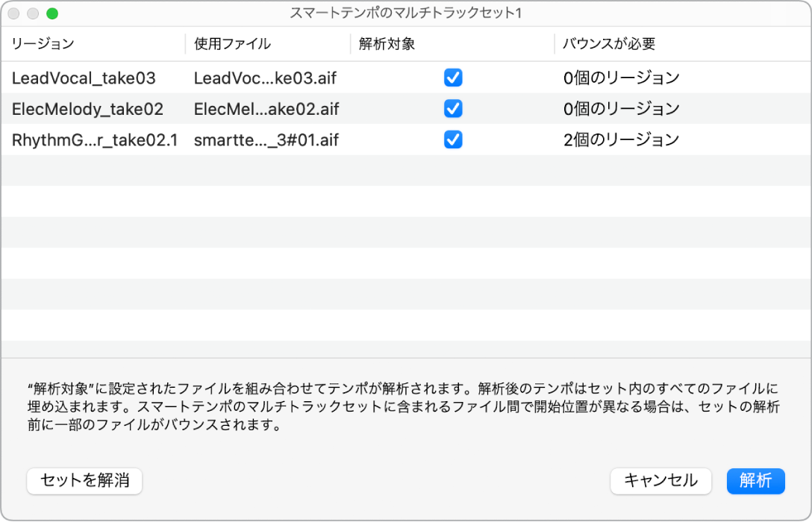Screen dimensions: 812x522
Task: Toggle analysis checkbox for ElecMelody_take02
Action: [x=452, y=109]
